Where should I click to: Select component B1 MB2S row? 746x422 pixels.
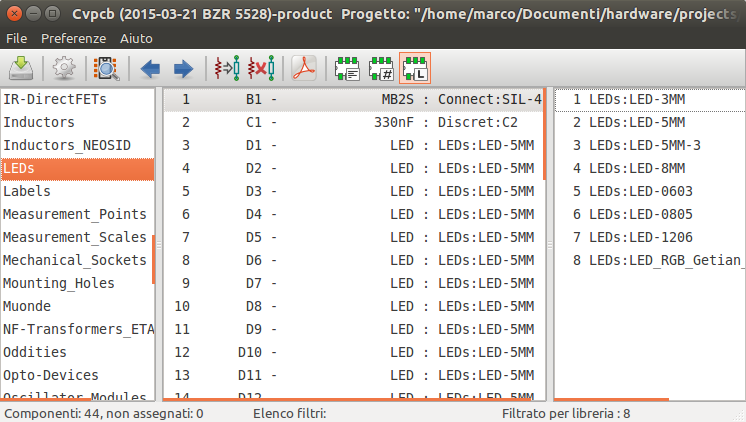(x=353, y=99)
